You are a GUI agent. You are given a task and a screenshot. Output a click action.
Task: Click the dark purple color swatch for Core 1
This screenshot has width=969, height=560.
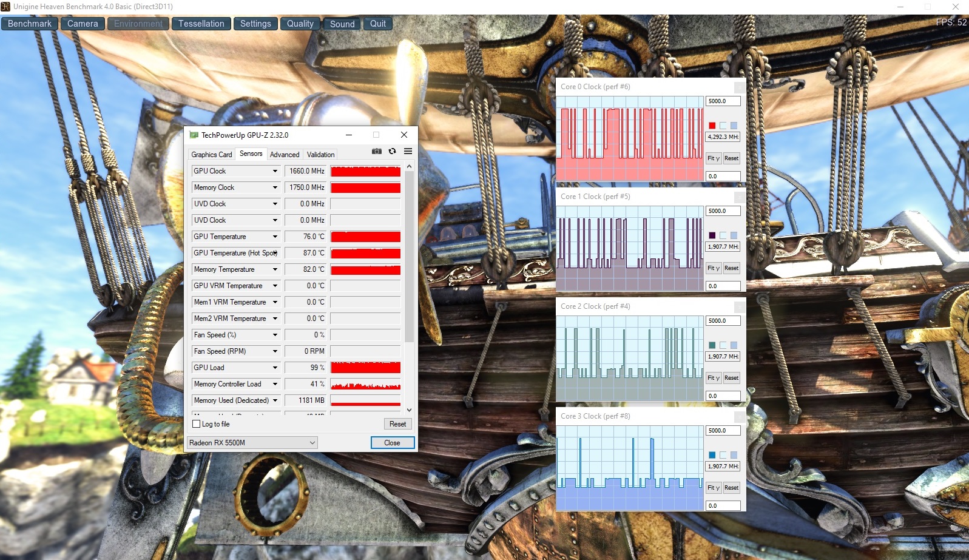(x=712, y=235)
